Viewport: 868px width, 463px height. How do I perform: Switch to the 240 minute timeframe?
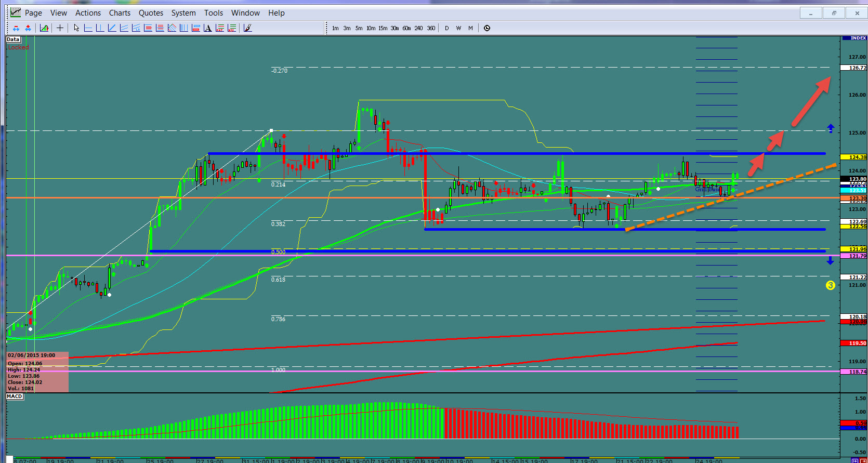tap(418, 28)
